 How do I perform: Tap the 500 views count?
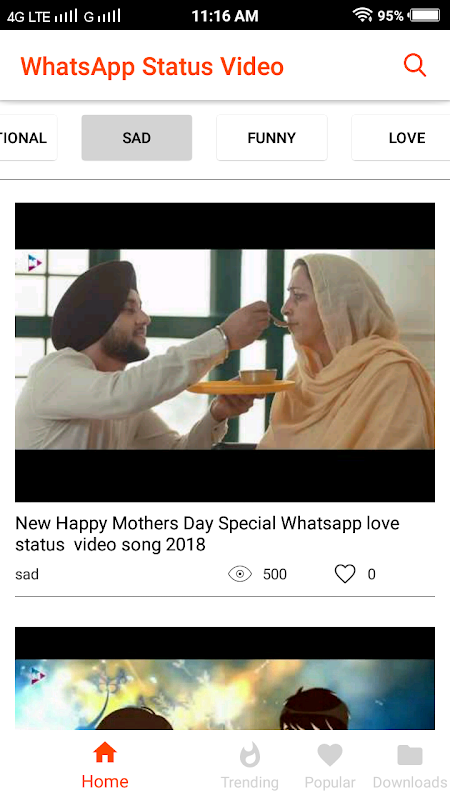pyautogui.click(x=274, y=574)
